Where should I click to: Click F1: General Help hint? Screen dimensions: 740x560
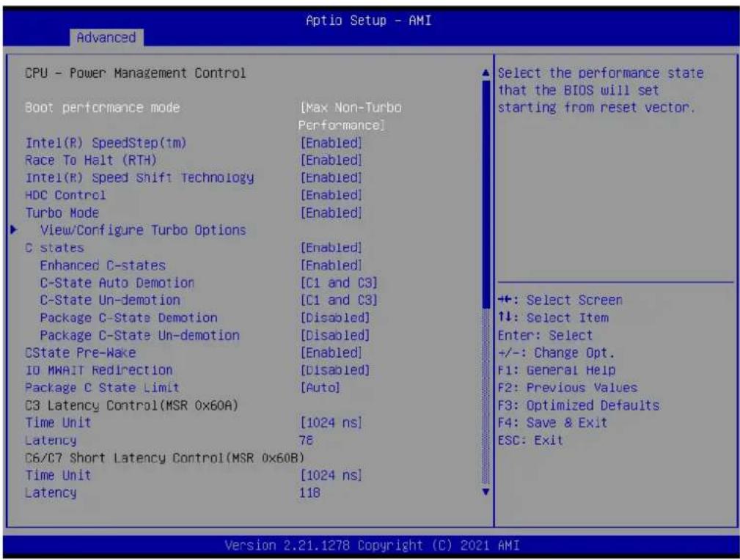click(x=557, y=370)
